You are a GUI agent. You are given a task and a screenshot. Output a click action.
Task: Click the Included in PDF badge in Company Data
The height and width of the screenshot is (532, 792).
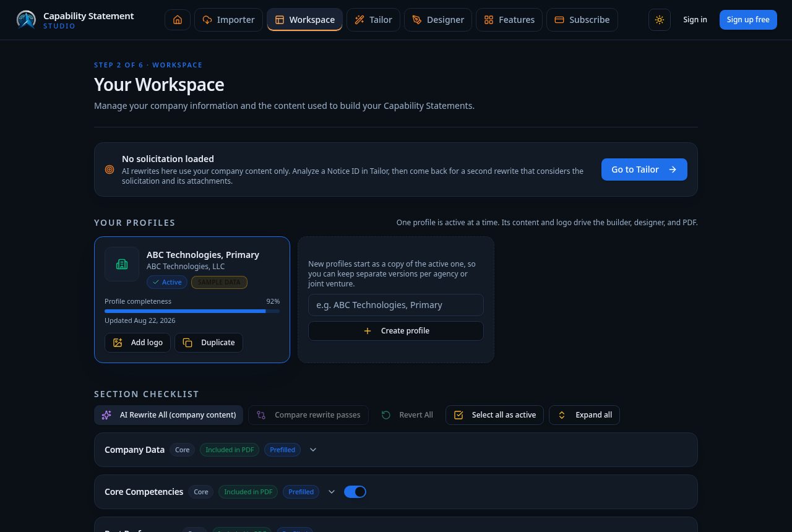(230, 450)
